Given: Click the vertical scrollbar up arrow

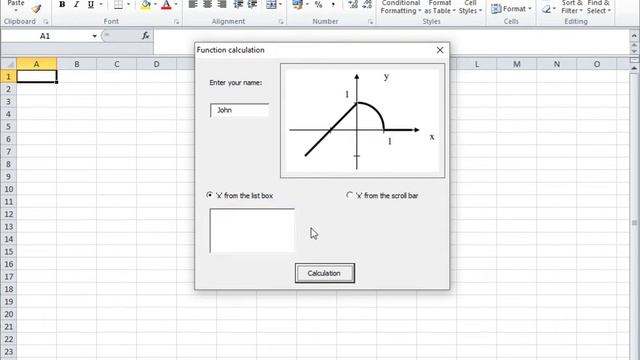Looking at the screenshot, I should point(634,69).
